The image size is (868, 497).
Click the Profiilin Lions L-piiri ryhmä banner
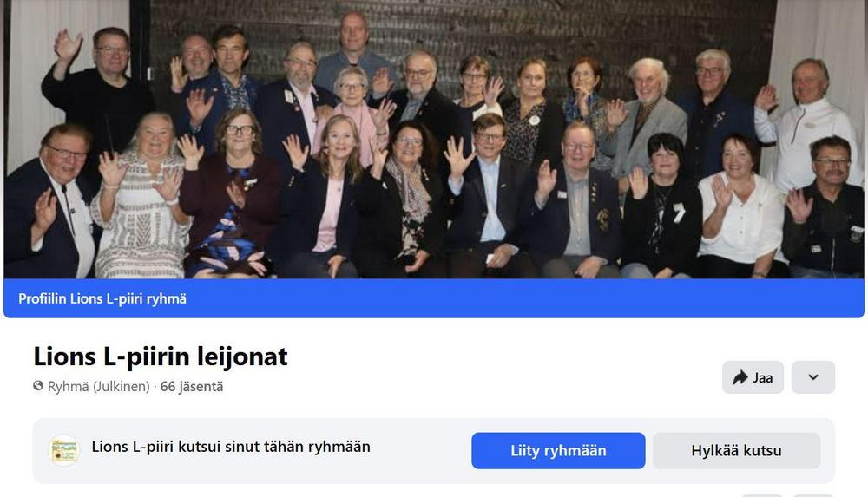[434, 298]
